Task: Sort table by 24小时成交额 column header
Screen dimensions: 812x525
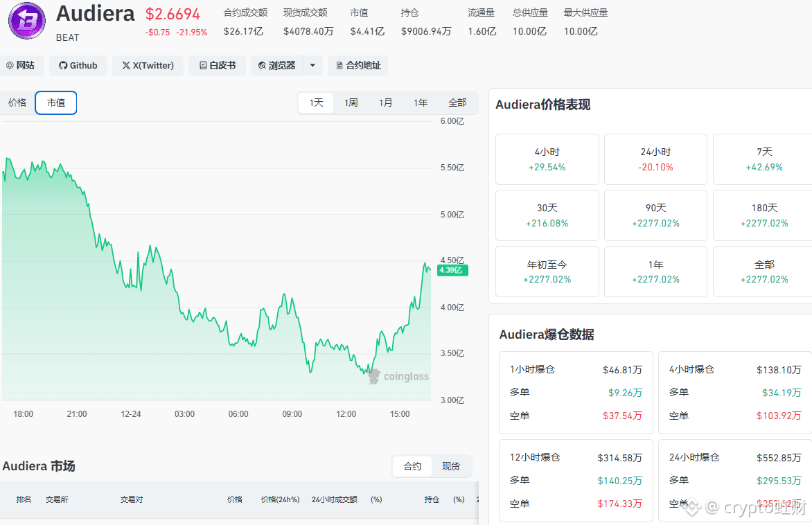Action: coord(335,499)
